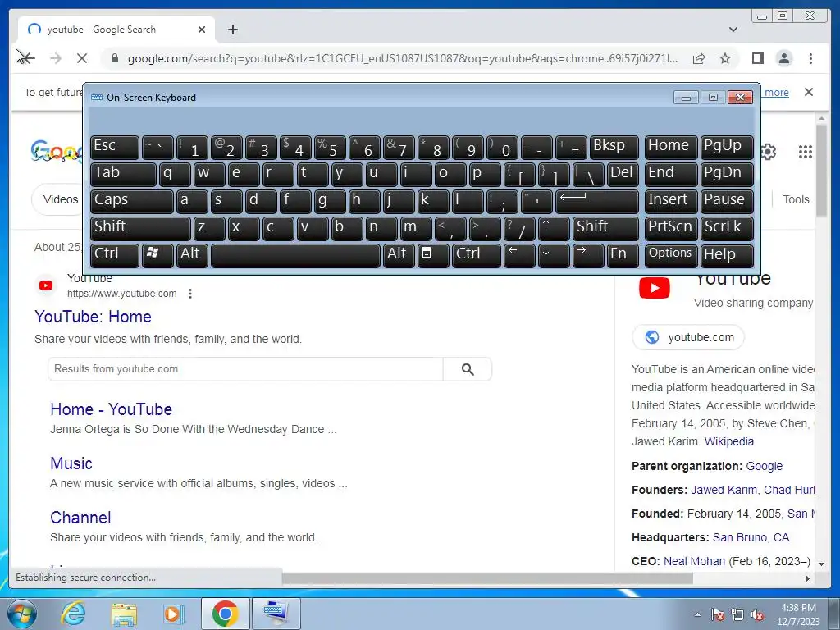Click the Help key on On-Screen Keyboard
The image size is (840, 630).
(727, 254)
